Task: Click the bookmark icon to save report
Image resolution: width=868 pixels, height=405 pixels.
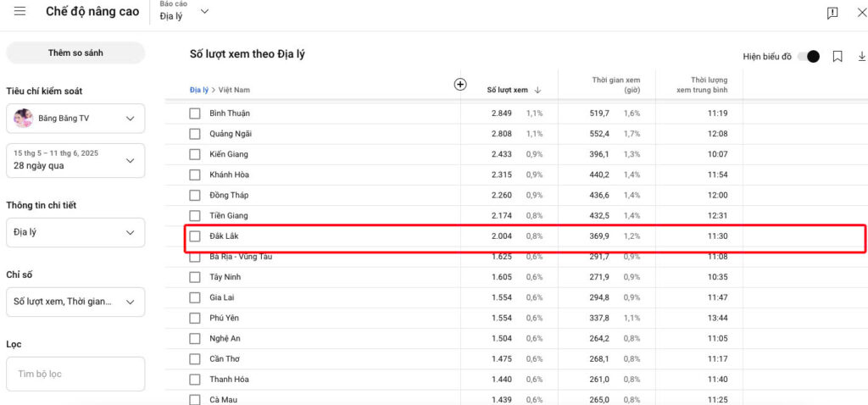Action: pyautogui.click(x=837, y=57)
